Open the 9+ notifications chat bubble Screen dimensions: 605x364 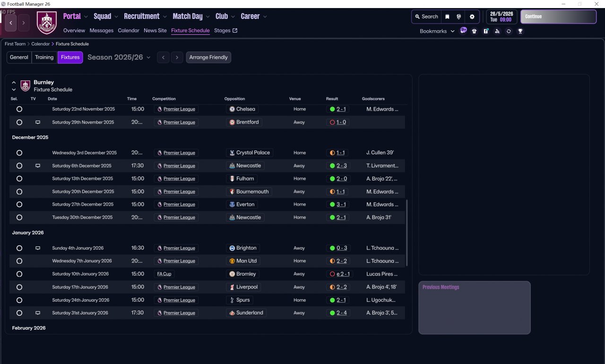tap(463, 31)
